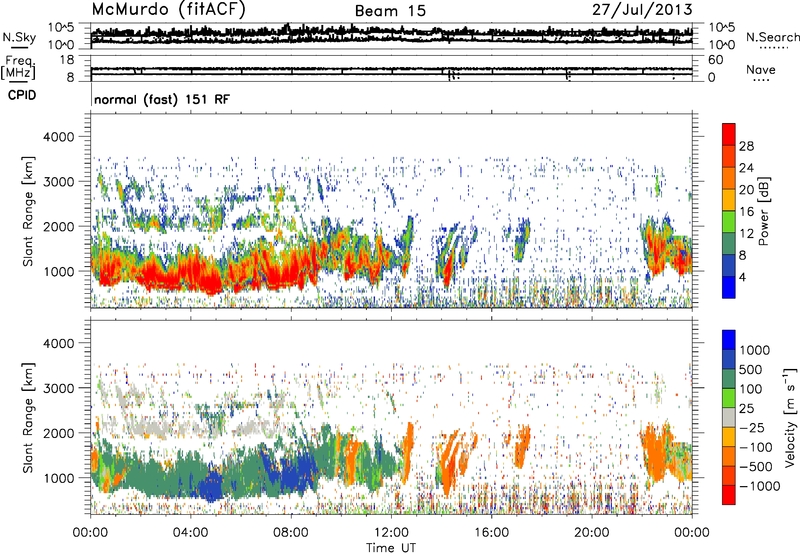Click the blue top of the velocity colorbar
This screenshot has width=800, height=554.
pos(729,340)
